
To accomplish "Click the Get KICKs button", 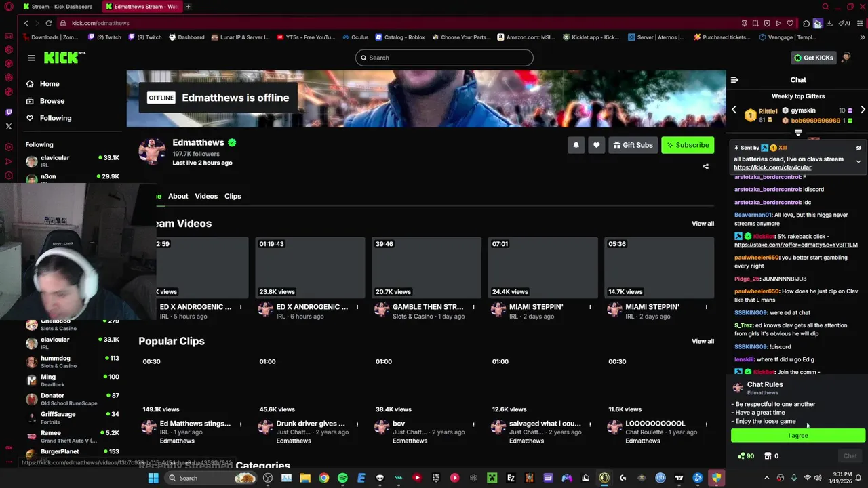I will (x=813, y=58).
